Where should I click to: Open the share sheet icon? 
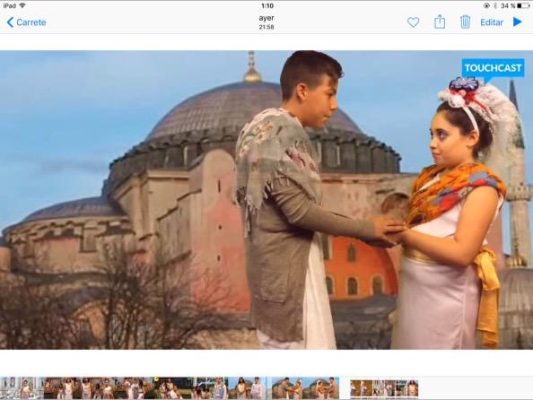point(440,22)
